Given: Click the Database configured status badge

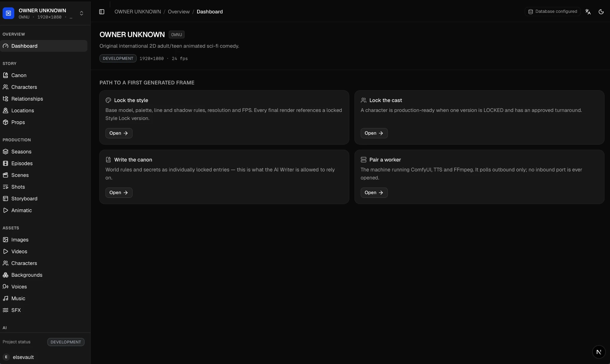Looking at the screenshot, I should 553,12.
